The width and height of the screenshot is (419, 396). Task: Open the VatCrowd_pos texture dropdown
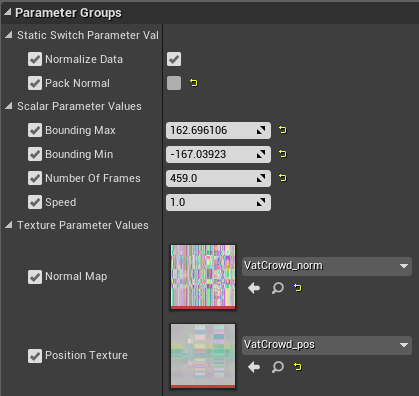(x=327, y=345)
